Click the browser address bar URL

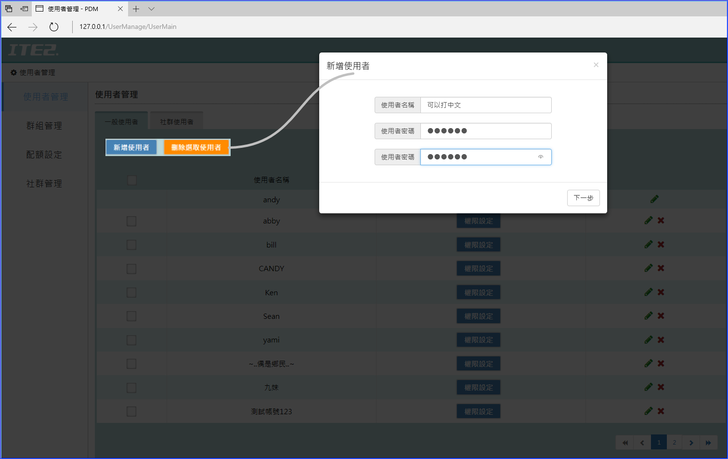click(x=128, y=27)
